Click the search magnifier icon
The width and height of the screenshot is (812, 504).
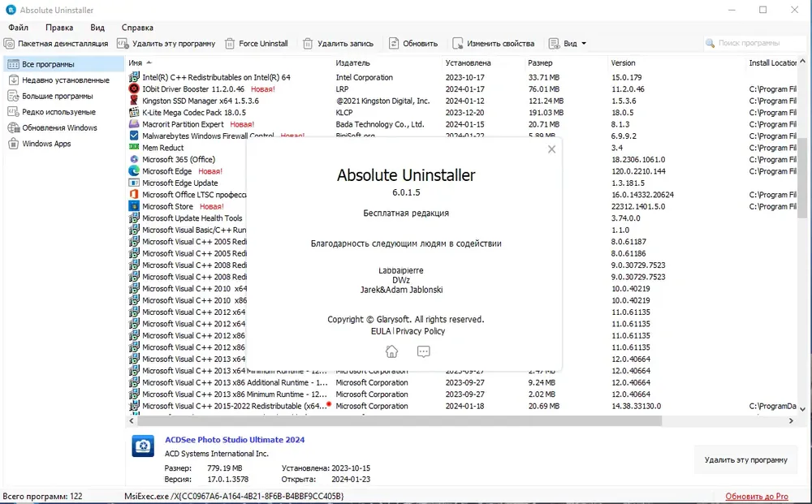click(710, 44)
